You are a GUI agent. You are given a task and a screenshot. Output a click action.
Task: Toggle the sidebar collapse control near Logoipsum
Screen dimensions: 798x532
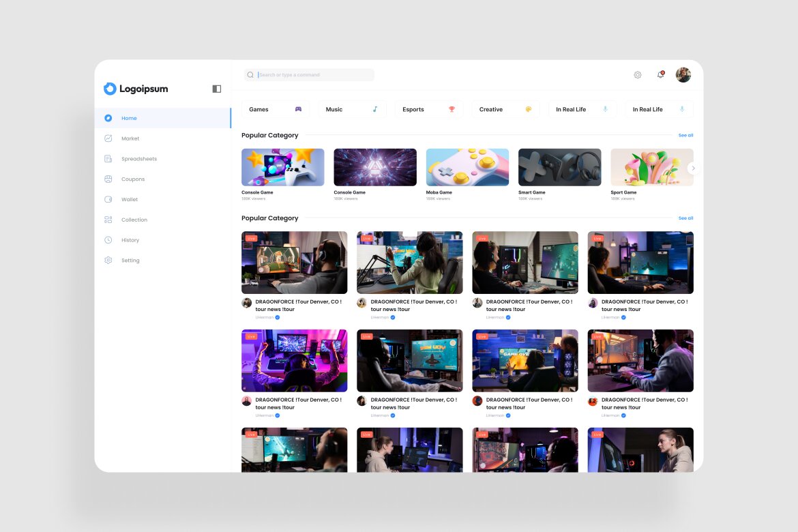216,89
